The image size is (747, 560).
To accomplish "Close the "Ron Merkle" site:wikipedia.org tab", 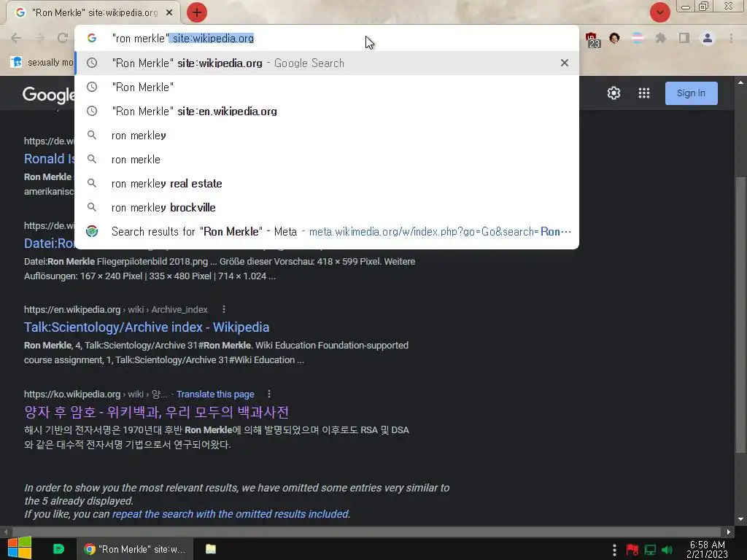I will point(169,12).
